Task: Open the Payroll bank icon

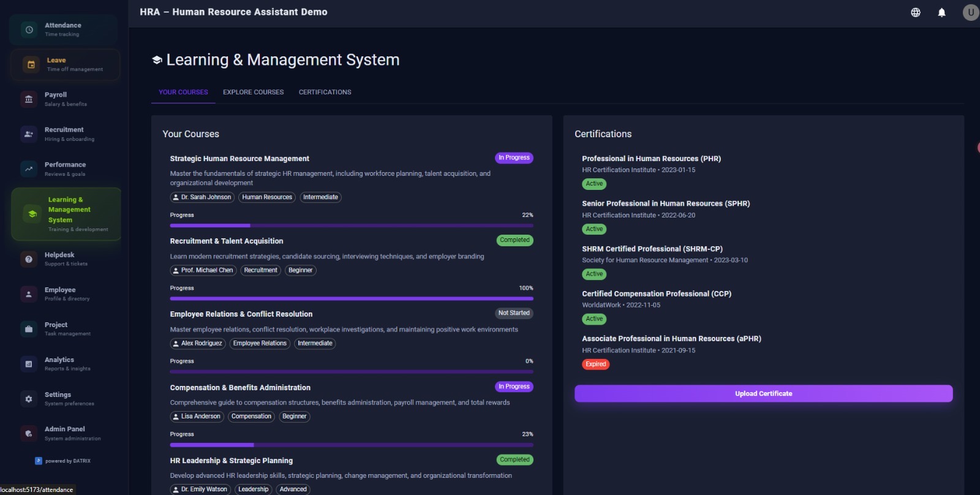Action: click(x=29, y=99)
